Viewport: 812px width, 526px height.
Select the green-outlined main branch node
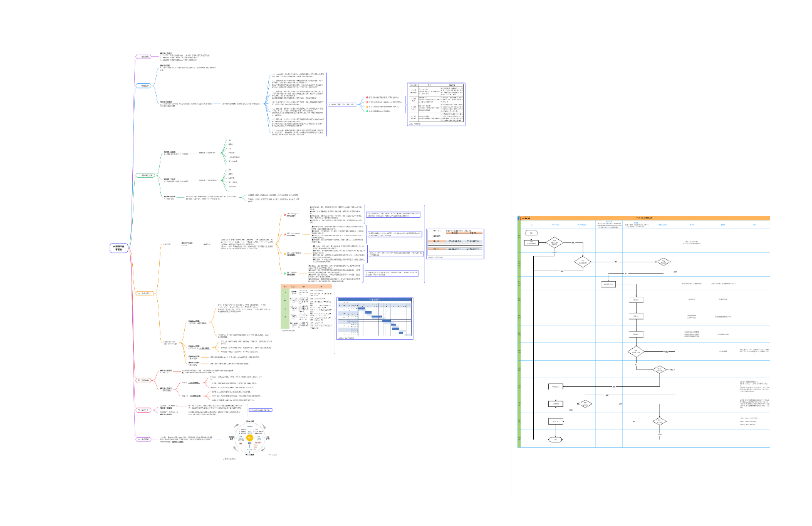pos(145,175)
